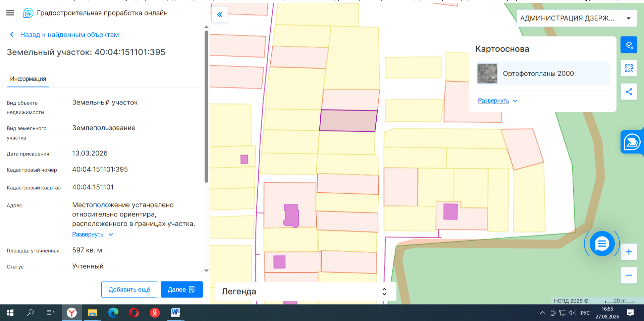Viewport: 644px width, 321px height.
Task: Open the Kaluga region map widget icon
Action: click(632, 142)
